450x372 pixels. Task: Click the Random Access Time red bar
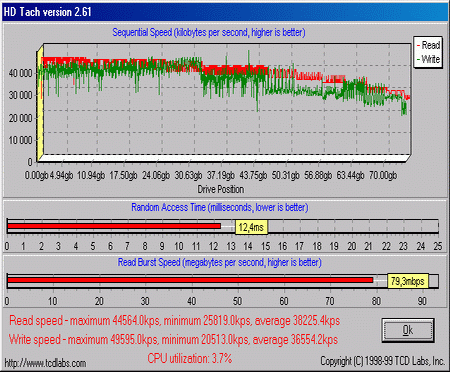114,226
